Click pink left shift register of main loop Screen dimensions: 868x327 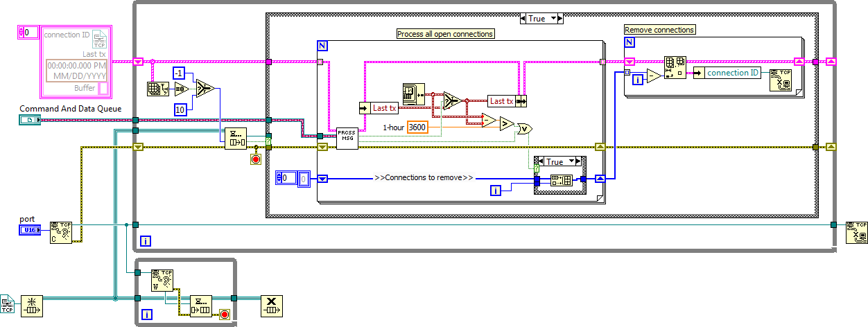point(138,62)
